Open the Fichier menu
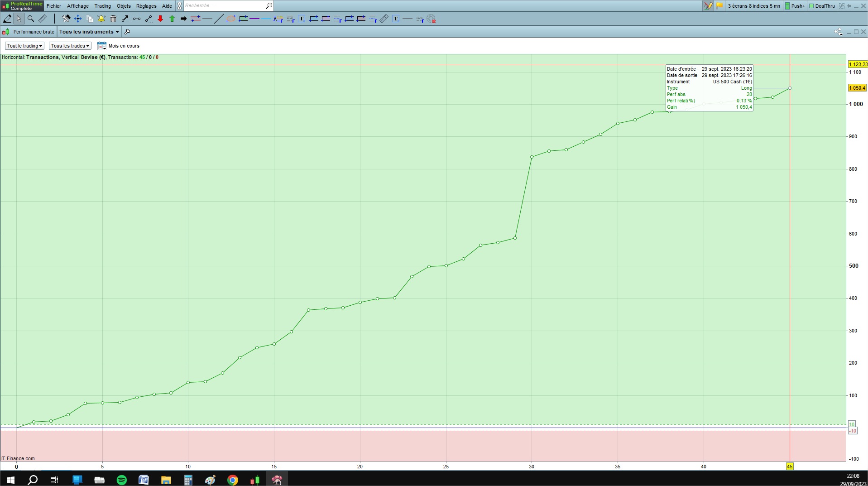This screenshot has width=868, height=486. tap(54, 6)
